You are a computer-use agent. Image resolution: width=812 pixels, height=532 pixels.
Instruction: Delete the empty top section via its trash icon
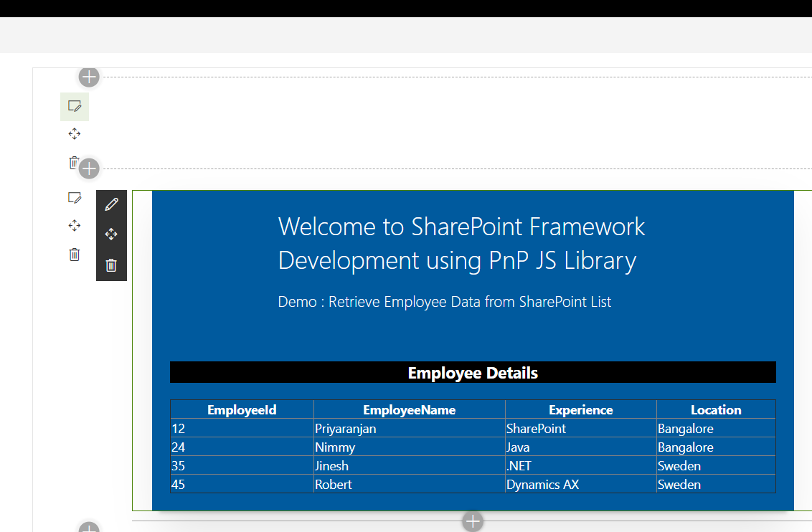tap(74, 163)
